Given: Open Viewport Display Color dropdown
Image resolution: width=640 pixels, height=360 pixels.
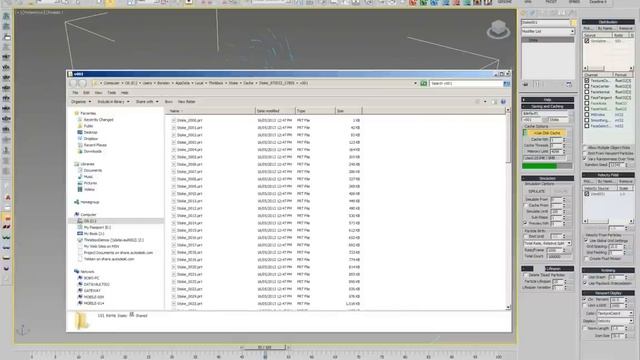Looking at the screenshot, I should [615, 313].
